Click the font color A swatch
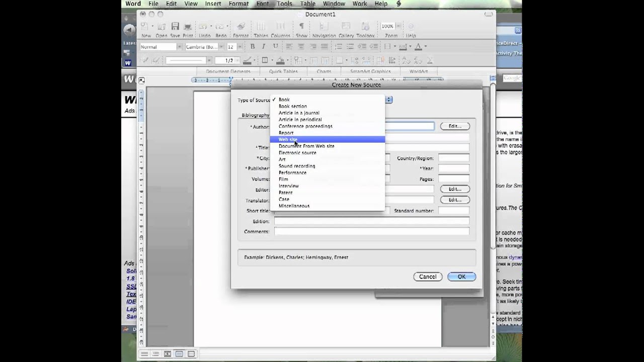This screenshot has height=362, width=644. [x=419, y=46]
